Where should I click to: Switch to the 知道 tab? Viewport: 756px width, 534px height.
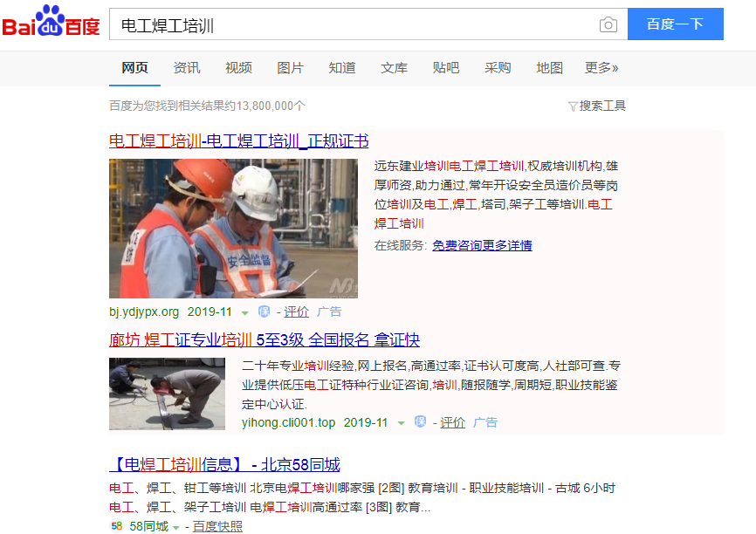[342, 68]
